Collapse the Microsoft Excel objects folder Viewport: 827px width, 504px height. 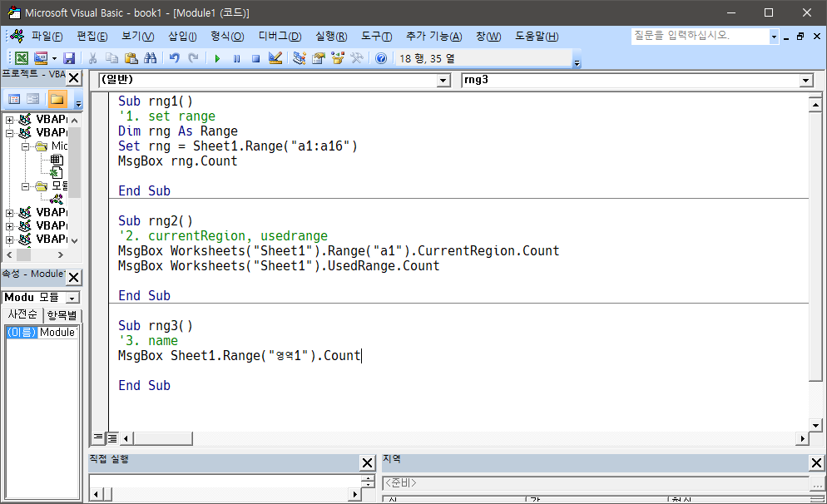pos(25,146)
